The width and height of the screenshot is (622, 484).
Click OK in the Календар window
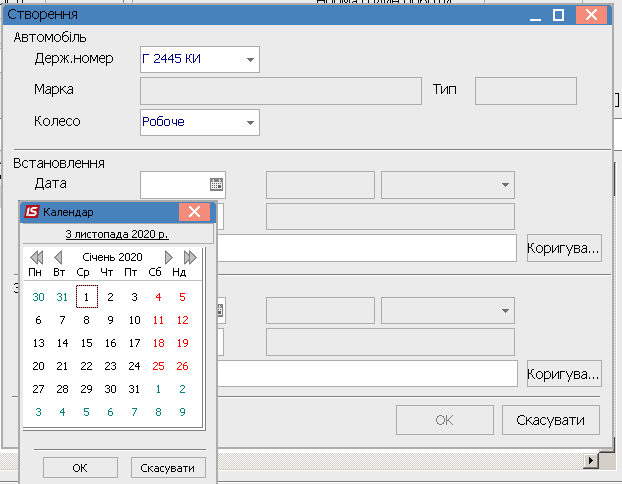(80, 468)
